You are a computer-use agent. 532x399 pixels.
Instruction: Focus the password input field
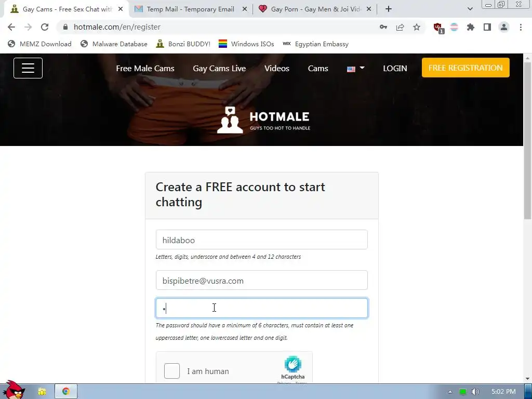click(x=262, y=308)
